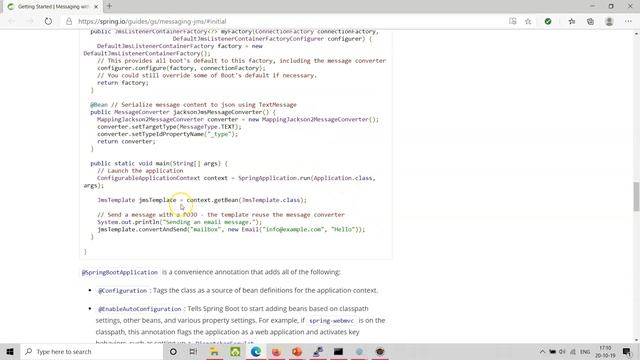Switch the ENG input language indicator
Screen dimensions: 640x360
(x=585, y=351)
